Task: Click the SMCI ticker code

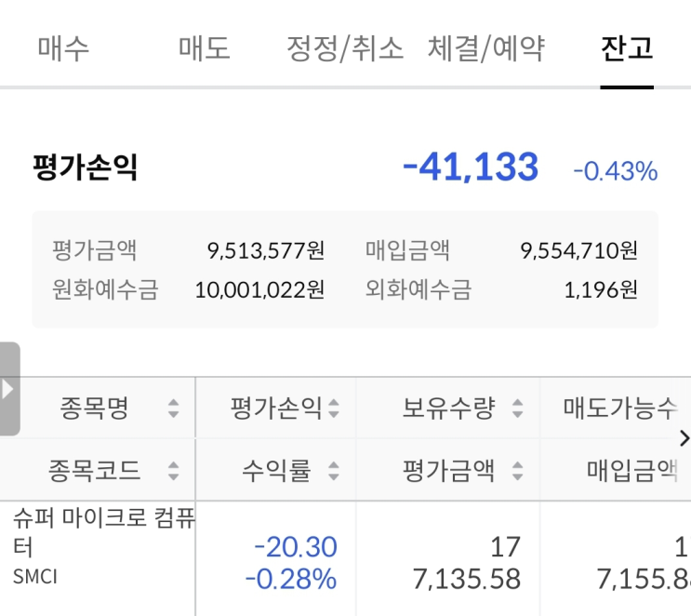Action: [x=35, y=576]
